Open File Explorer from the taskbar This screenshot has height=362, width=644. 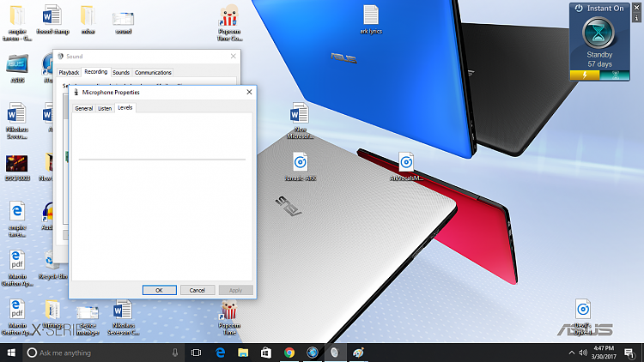click(x=243, y=353)
